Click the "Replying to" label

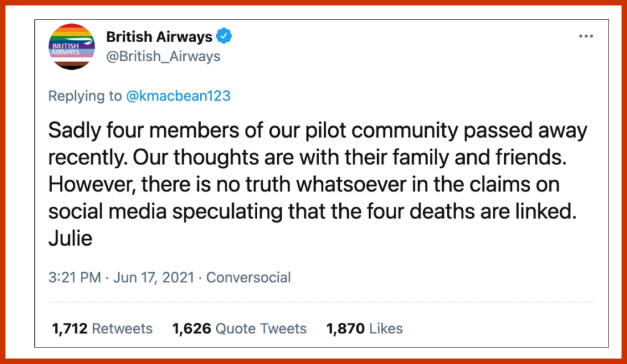point(84,96)
